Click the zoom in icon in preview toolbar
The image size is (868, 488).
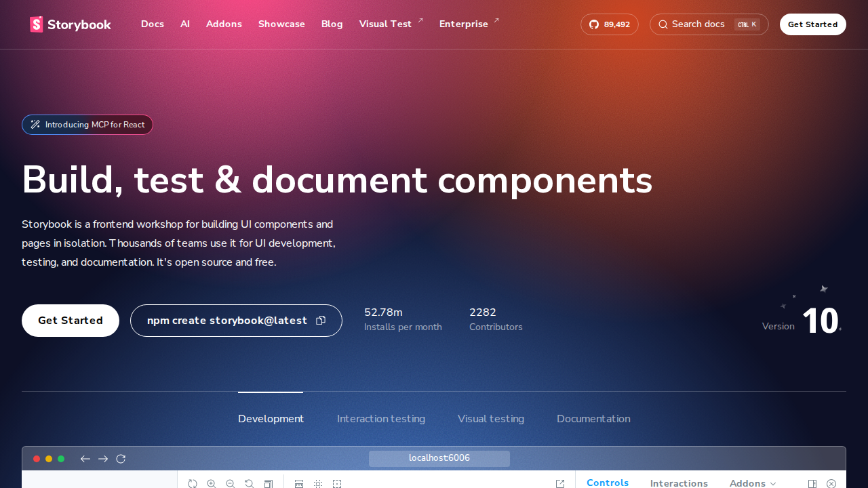tap(212, 483)
